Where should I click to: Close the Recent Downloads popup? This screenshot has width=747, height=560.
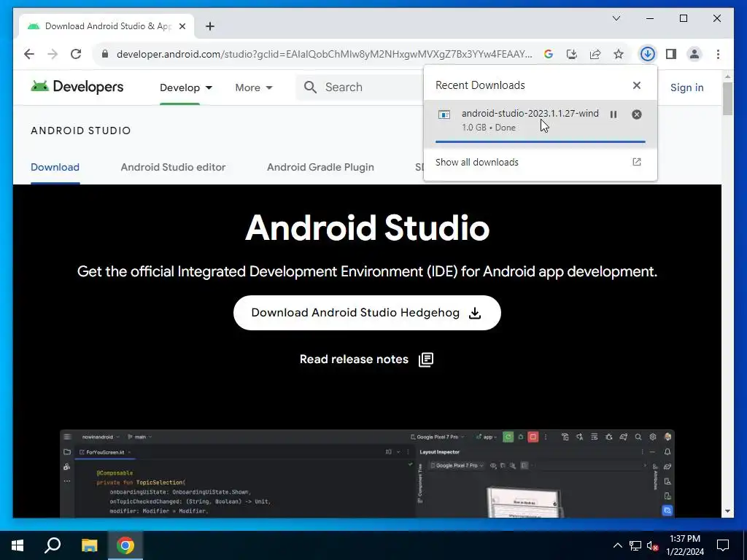click(x=636, y=85)
